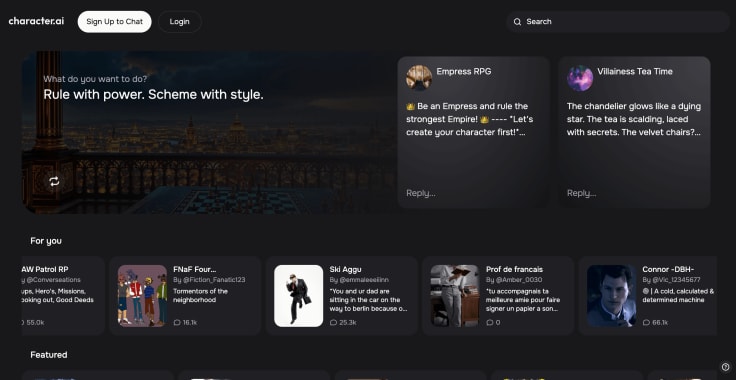736x380 pixels.
Task: Click the Featured section heading
Action: click(x=49, y=355)
